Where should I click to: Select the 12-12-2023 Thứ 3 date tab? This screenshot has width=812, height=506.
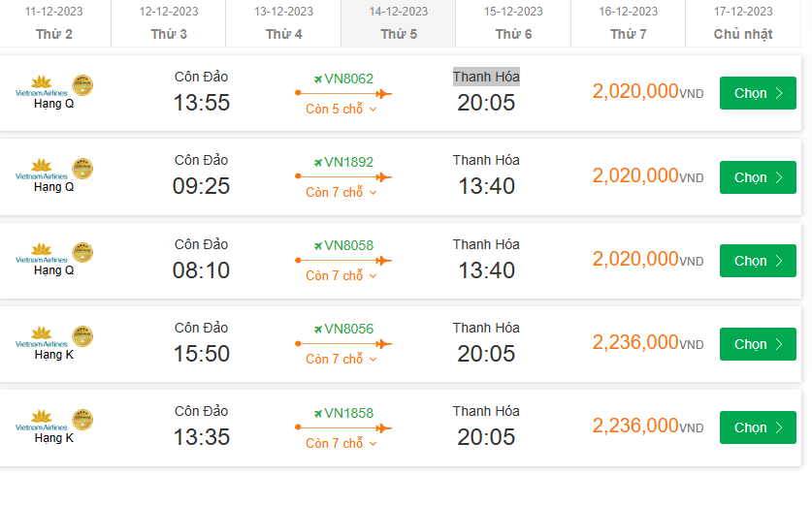pos(169,23)
